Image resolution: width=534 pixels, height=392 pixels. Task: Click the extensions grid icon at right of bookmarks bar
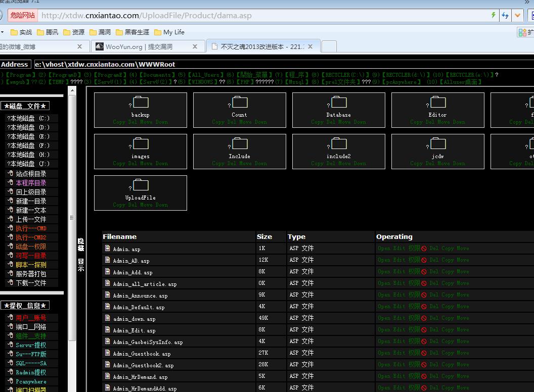(522, 32)
